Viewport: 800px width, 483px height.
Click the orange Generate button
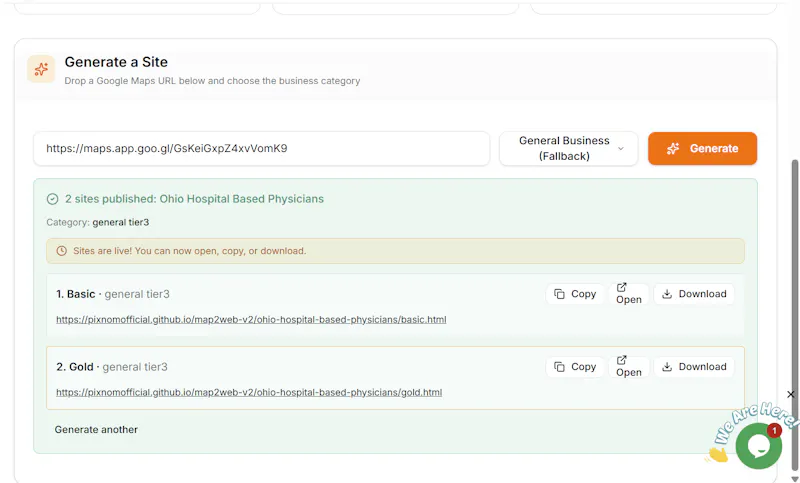click(702, 148)
